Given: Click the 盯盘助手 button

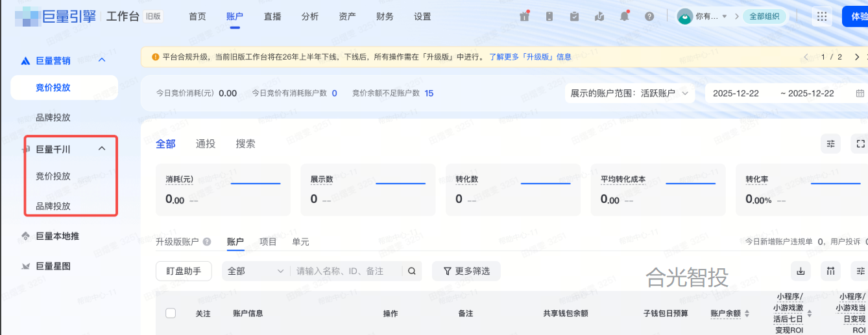Looking at the screenshot, I should (x=184, y=271).
